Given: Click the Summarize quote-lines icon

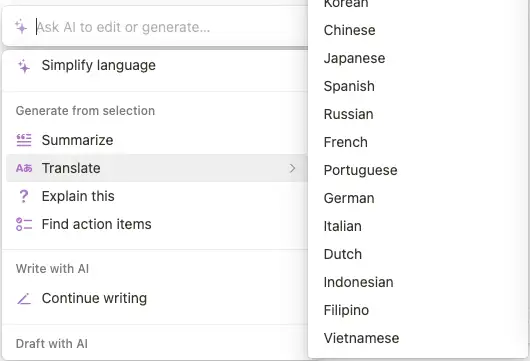Looking at the screenshot, I should click(24, 140).
